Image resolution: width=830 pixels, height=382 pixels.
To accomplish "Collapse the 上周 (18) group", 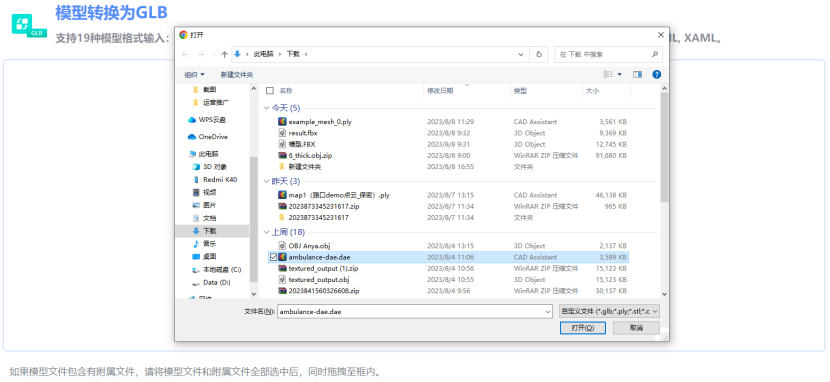I will point(266,232).
